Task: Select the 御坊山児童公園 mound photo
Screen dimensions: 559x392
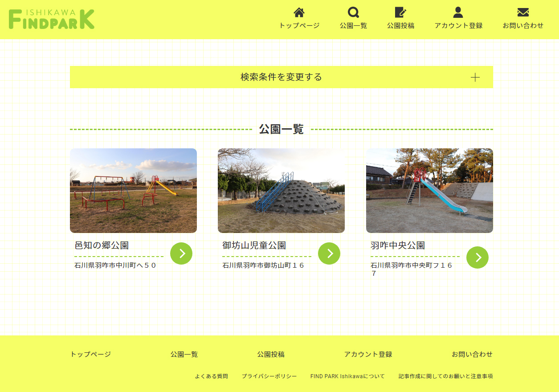Action: tap(281, 191)
